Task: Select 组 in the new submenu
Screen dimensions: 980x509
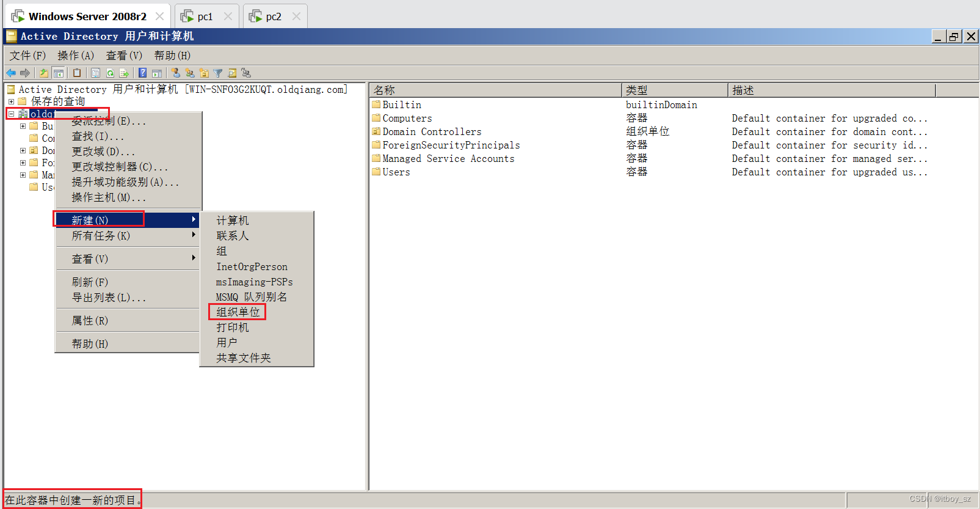Action: [256, 251]
